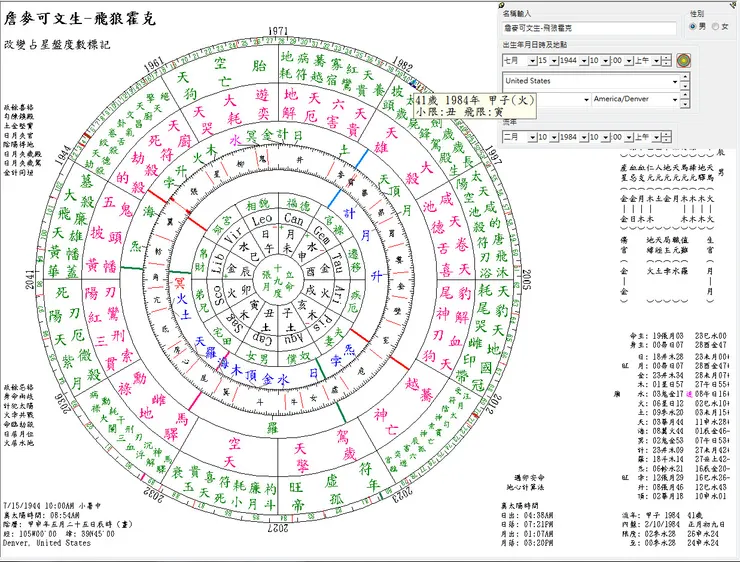The image size is (740, 562).
Task: Open the transit minute dropdown in 1984 row
Action: point(629,137)
